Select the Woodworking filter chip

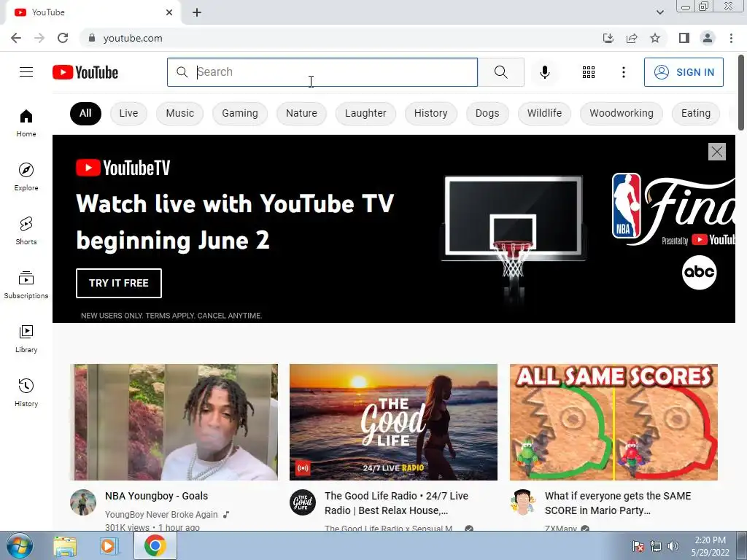(622, 113)
